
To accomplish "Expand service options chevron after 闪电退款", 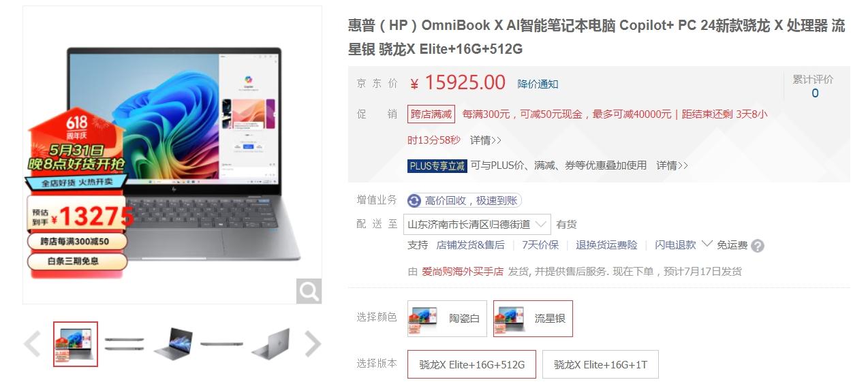I will [x=707, y=244].
